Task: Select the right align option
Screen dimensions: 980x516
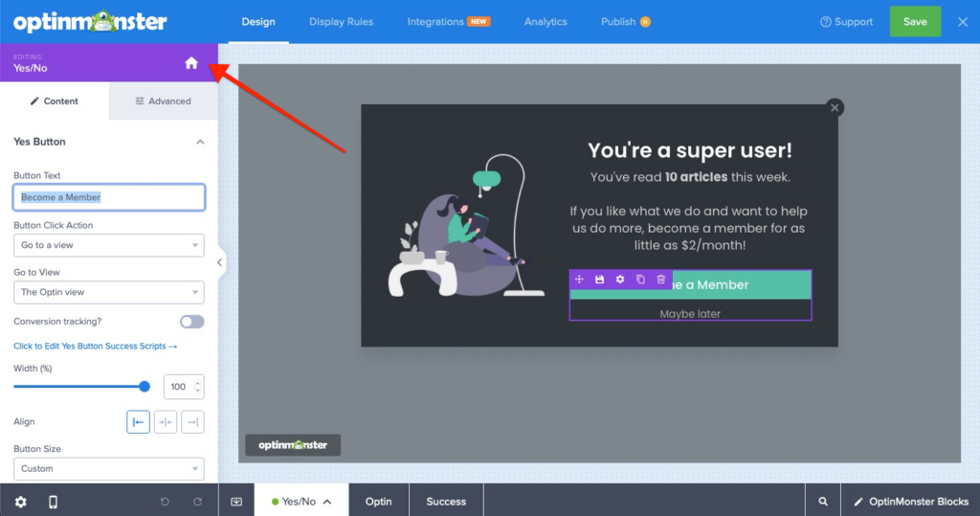Action: [192, 421]
